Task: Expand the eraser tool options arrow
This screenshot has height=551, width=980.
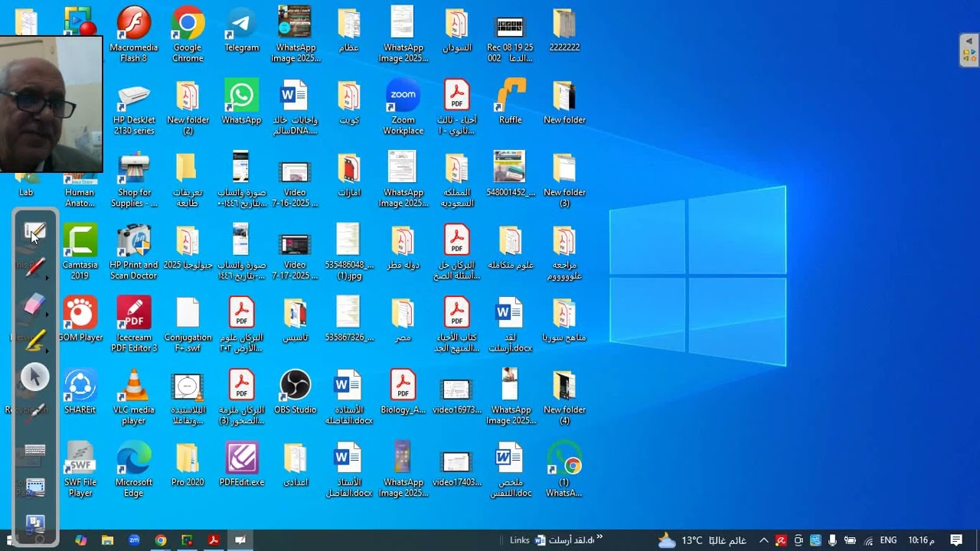Action: click(x=47, y=315)
